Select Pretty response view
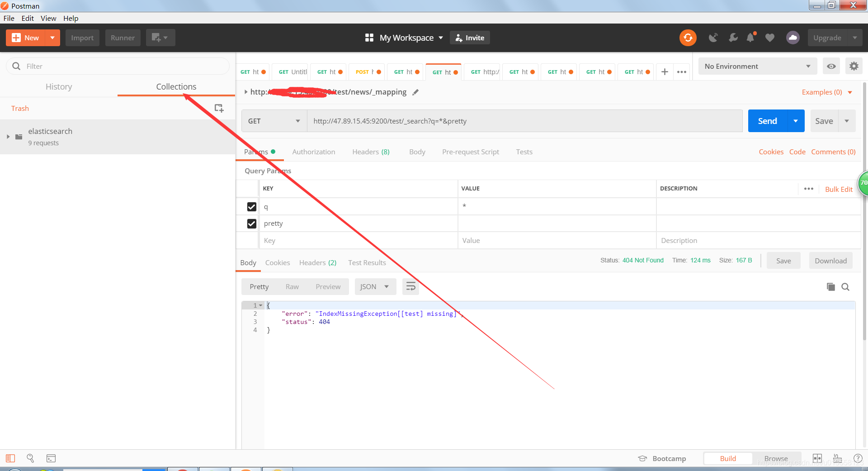The width and height of the screenshot is (868, 471). [x=259, y=286]
